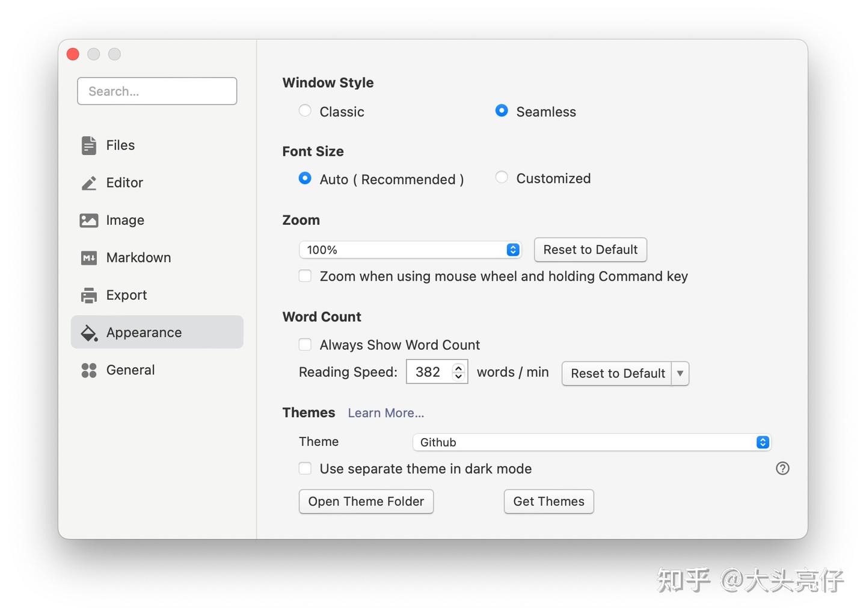This screenshot has width=866, height=616.
Task: Click Get Themes button
Action: 549,501
